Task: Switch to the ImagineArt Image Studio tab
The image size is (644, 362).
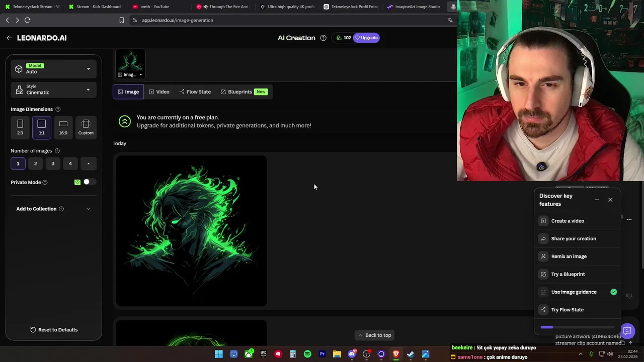Action: 414,7
